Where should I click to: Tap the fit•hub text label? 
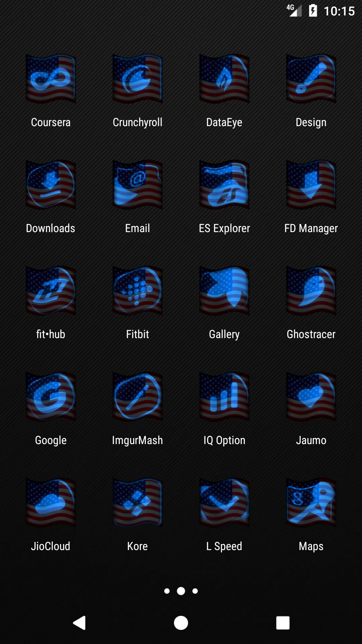(51, 334)
